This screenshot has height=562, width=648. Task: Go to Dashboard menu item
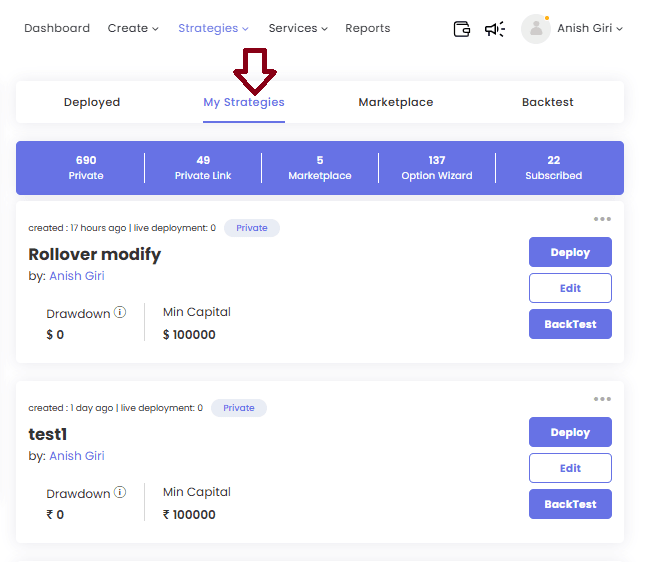point(57,28)
